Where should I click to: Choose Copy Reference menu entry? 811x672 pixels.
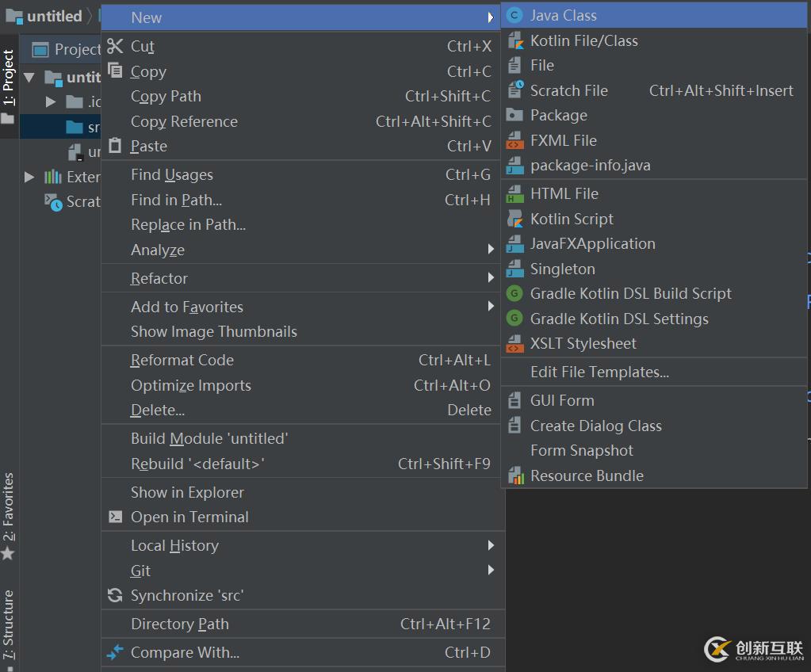tap(303, 121)
